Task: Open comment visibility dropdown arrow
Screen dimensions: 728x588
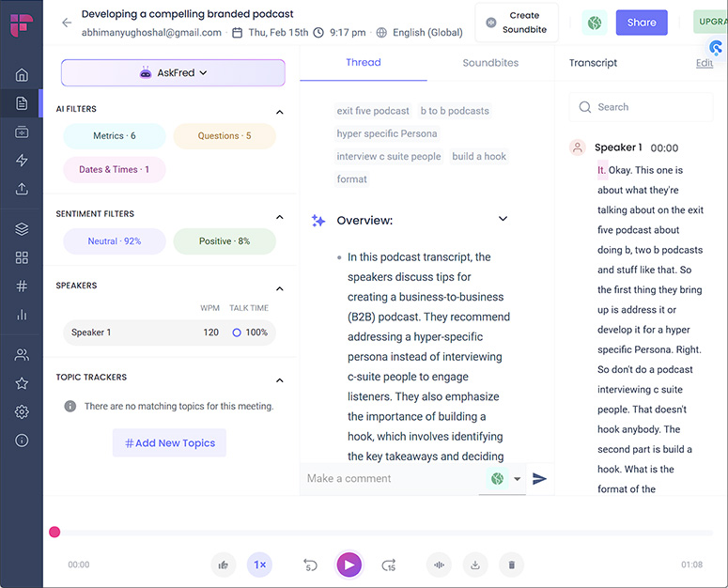Action: [x=518, y=479]
